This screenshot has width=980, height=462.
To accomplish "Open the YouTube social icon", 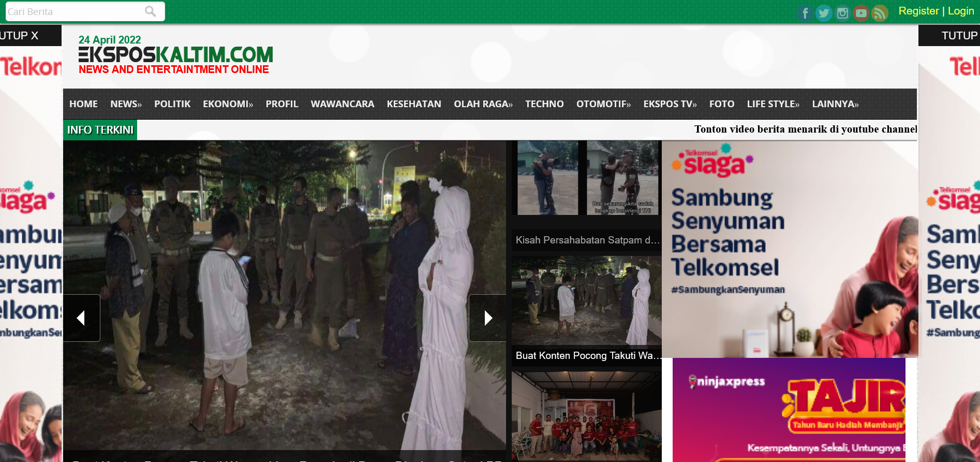I will tap(861, 13).
